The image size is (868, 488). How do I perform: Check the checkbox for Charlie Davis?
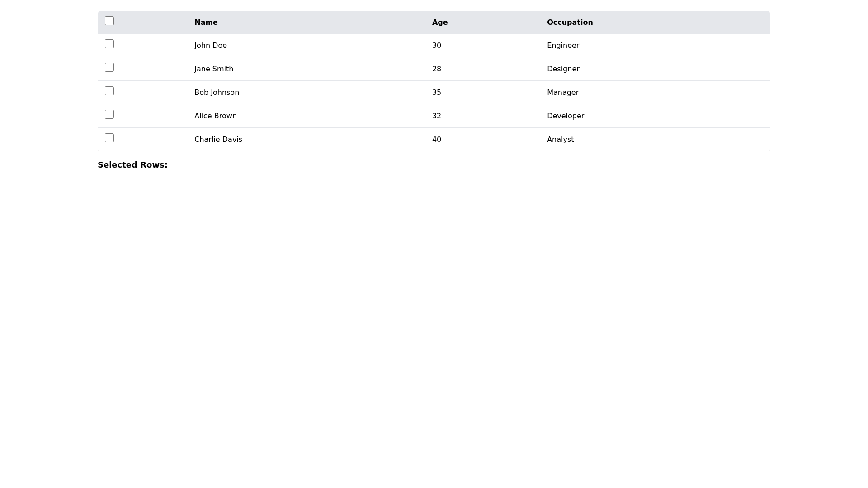(109, 138)
